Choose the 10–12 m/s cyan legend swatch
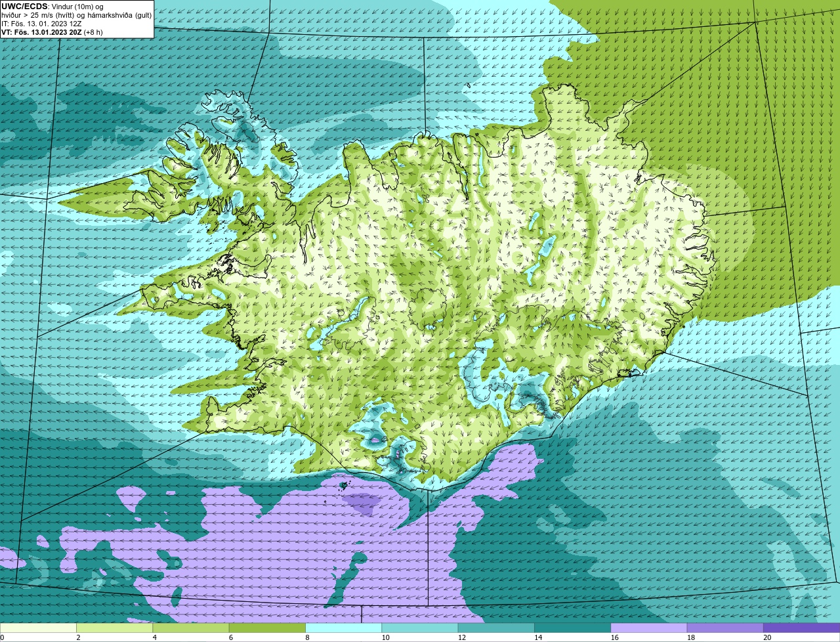 tap(420, 628)
